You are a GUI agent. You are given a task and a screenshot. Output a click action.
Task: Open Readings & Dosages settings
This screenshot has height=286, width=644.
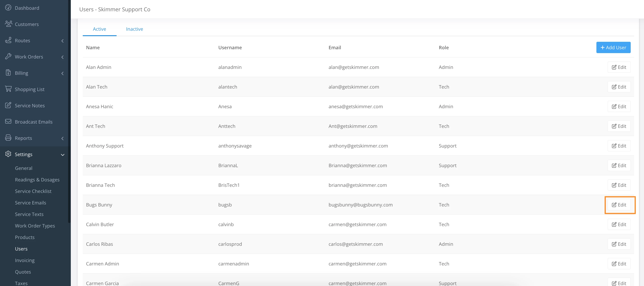[37, 180]
